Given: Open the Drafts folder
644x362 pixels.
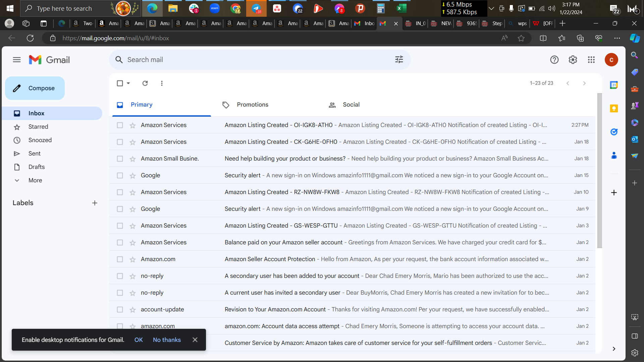Looking at the screenshot, I should click(x=52, y=167).
